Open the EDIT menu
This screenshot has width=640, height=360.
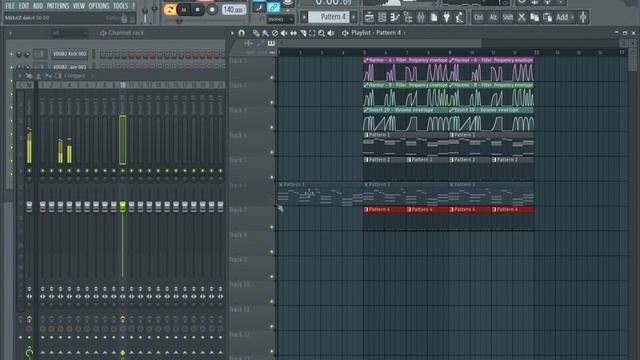coord(24,6)
